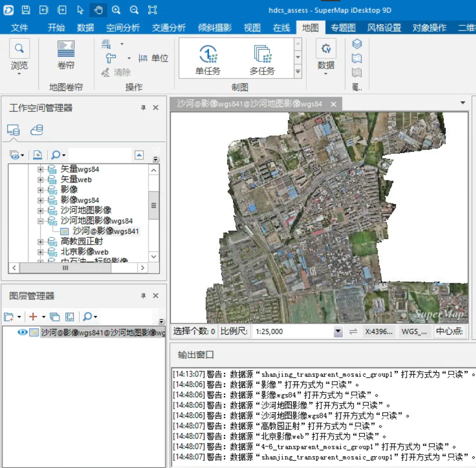This screenshot has width=476, height=468.
Task: Expand the 影像 datasource node
Action: pyautogui.click(x=40, y=190)
